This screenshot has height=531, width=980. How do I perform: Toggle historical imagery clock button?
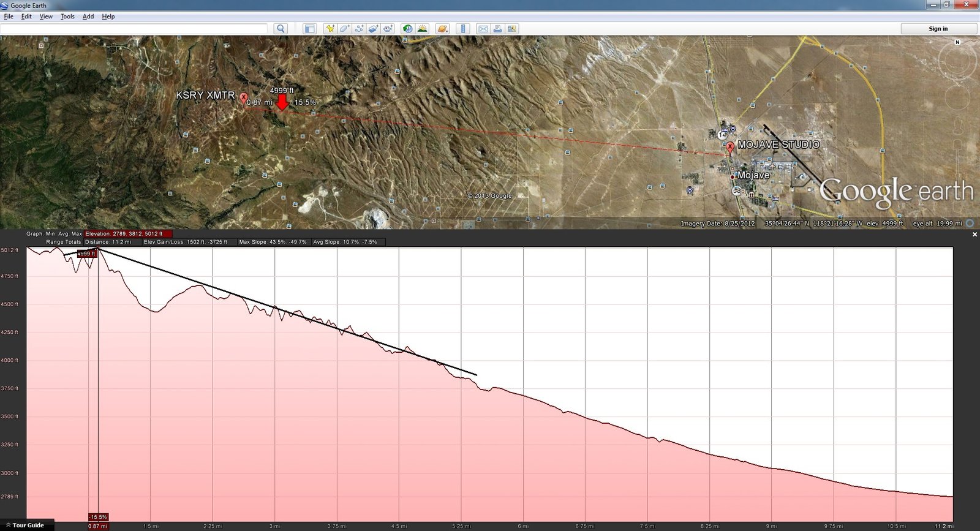pos(407,29)
